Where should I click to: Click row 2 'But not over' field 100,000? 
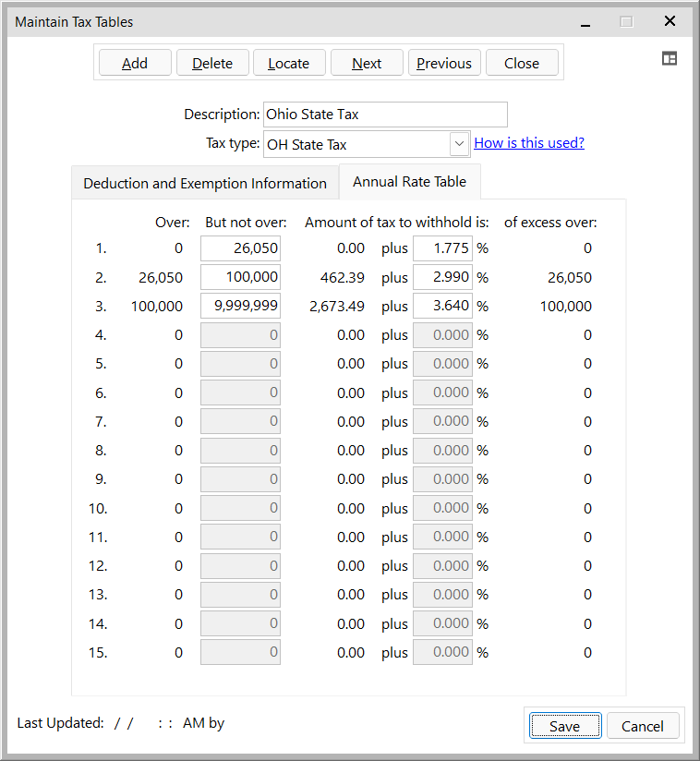(x=240, y=277)
